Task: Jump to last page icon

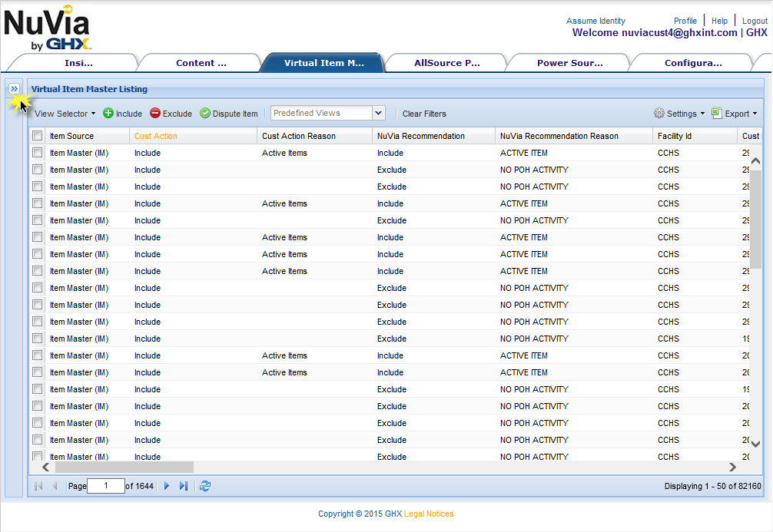Action: click(184, 486)
